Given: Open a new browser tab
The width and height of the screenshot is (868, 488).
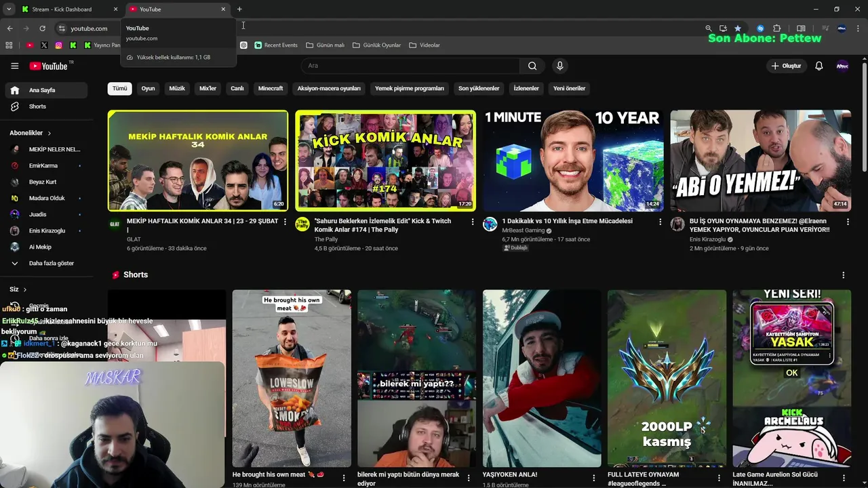Looking at the screenshot, I should click(239, 9).
